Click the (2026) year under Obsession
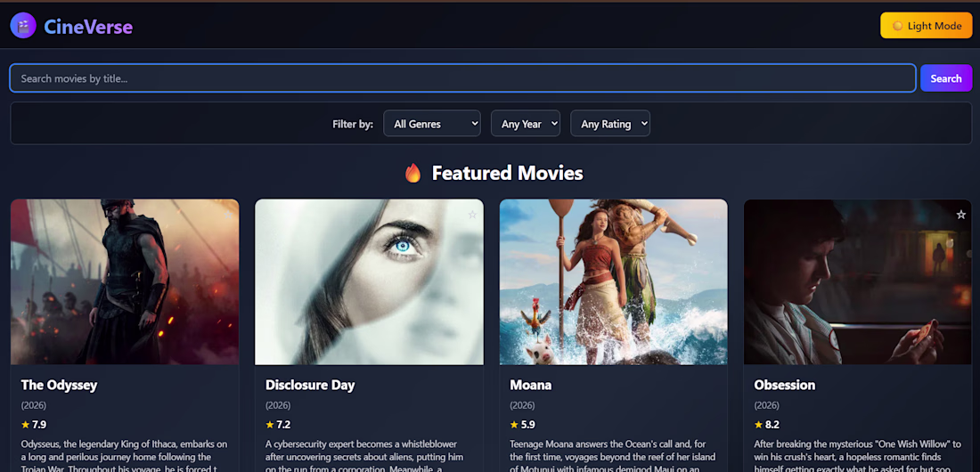The width and height of the screenshot is (980, 472). click(766, 405)
